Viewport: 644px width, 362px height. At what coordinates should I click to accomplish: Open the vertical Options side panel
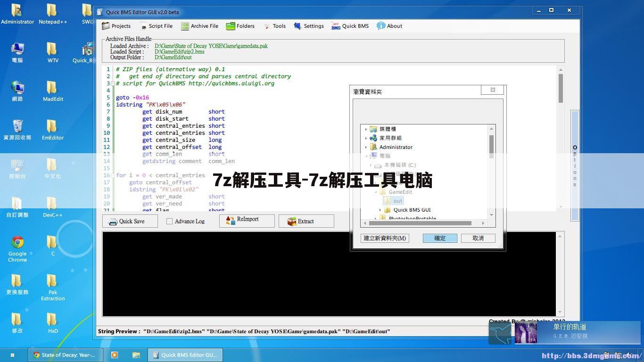[575, 165]
